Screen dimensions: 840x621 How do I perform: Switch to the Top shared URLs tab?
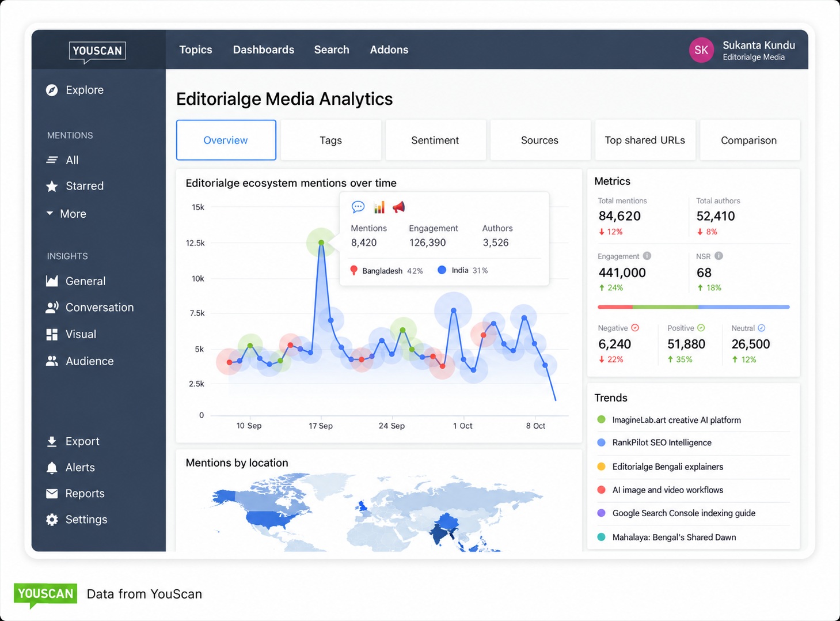pos(645,140)
